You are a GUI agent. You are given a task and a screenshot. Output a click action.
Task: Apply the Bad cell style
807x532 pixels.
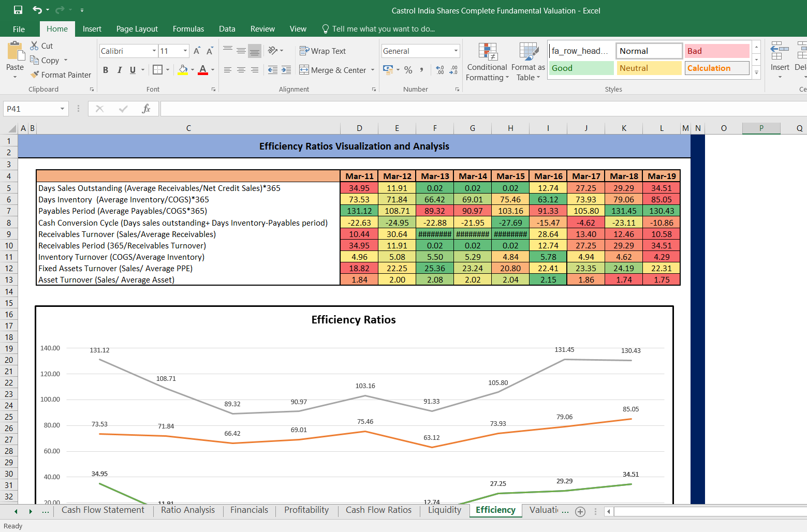coord(717,51)
